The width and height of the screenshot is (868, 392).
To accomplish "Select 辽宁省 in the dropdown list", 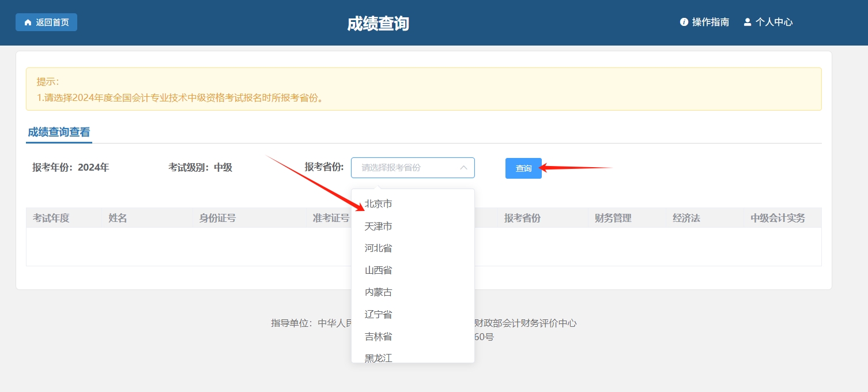I will [378, 314].
